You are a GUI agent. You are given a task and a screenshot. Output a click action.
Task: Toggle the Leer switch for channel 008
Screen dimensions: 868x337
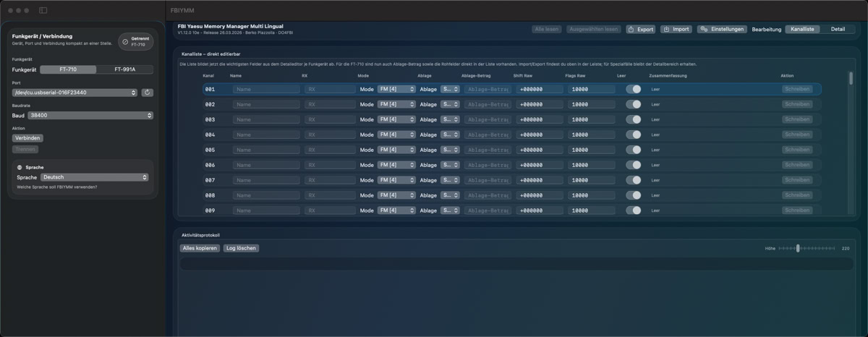[634, 195]
